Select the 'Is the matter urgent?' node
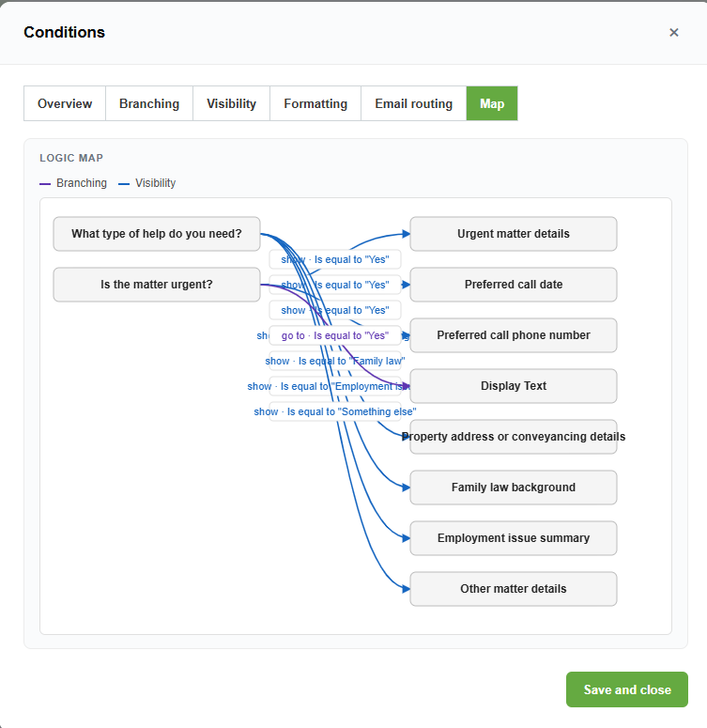707x728 pixels. (157, 284)
